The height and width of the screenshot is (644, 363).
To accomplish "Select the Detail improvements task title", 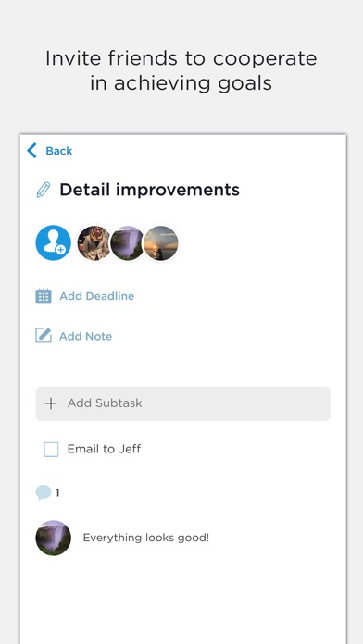I will pyautogui.click(x=149, y=190).
